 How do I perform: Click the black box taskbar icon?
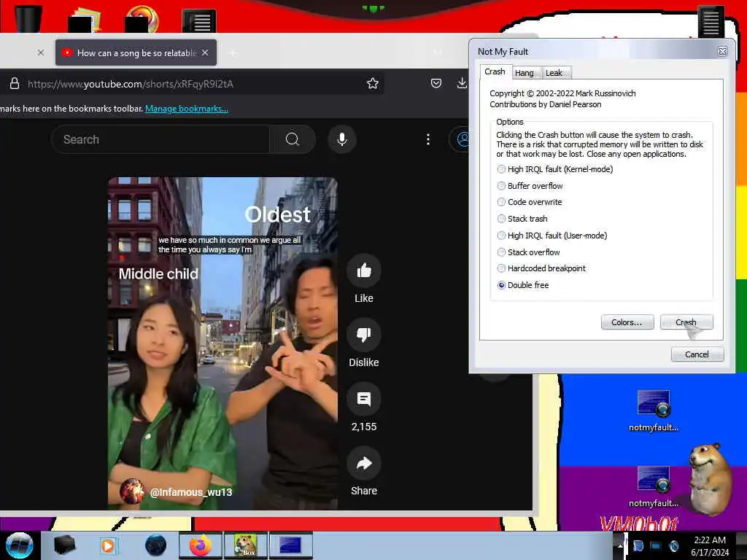[64, 545]
